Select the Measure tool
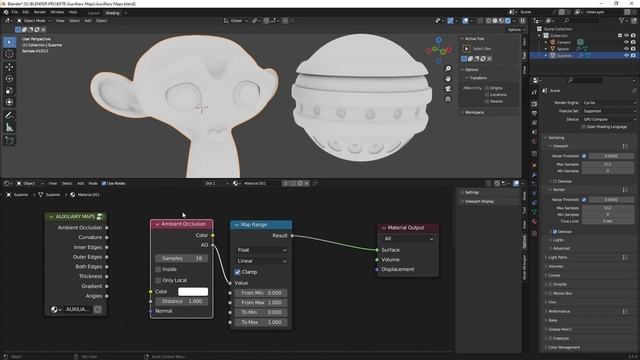 coord(9,128)
